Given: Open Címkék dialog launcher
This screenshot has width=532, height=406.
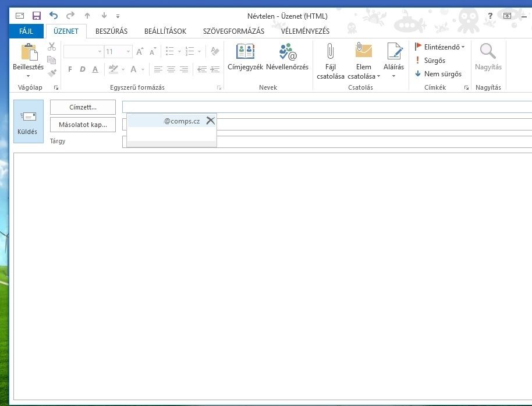Looking at the screenshot, I should [x=466, y=87].
